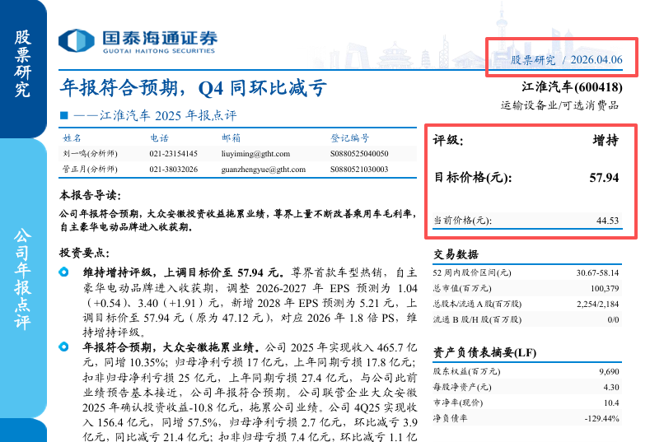Image resolution: width=650 pixels, height=442 pixels.
Task: Click the price-to-book value '10.4'
Action: pyautogui.click(x=611, y=403)
